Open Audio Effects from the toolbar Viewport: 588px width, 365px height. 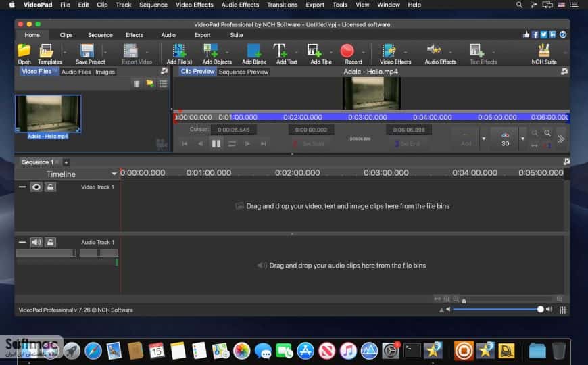pyautogui.click(x=440, y=53)
